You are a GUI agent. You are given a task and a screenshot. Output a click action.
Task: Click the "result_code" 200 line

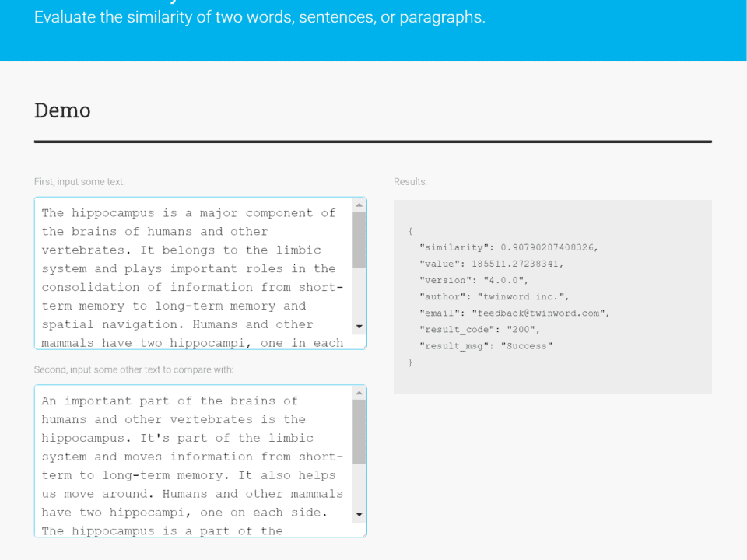479,330
